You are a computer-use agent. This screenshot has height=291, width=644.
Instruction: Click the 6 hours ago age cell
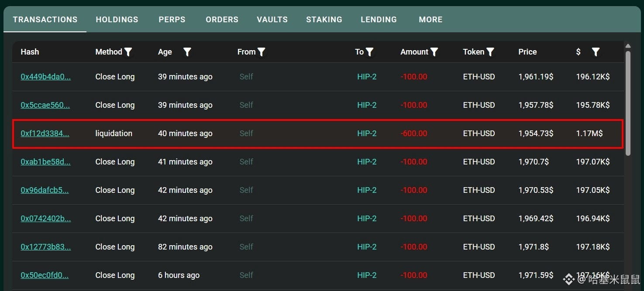[x=179, y=275]
